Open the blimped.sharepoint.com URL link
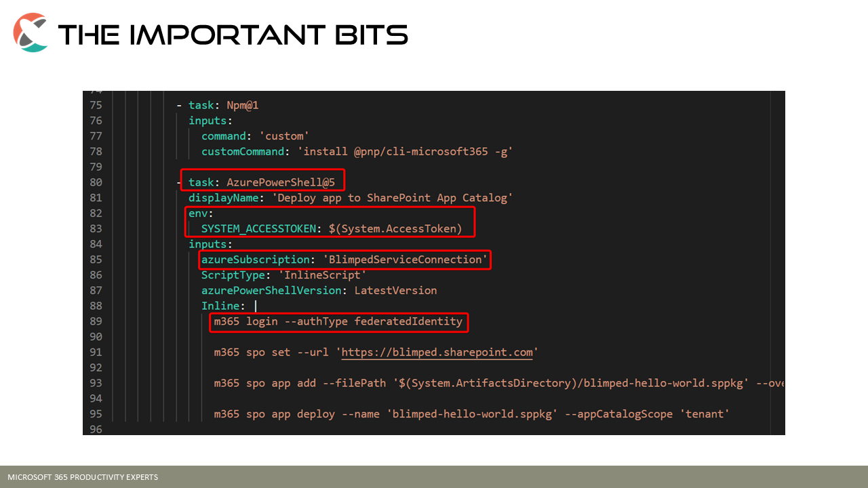 coord(437,352)
